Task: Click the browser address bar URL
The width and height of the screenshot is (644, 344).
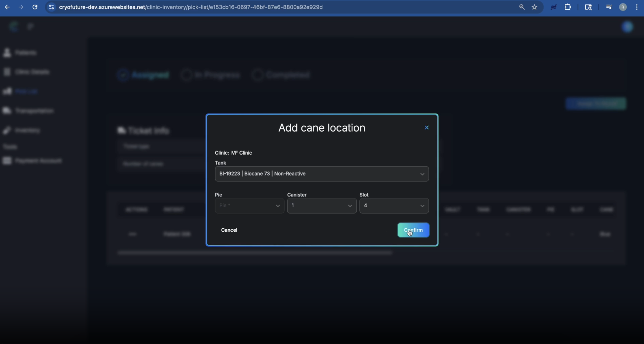Action: click(191, 7)
